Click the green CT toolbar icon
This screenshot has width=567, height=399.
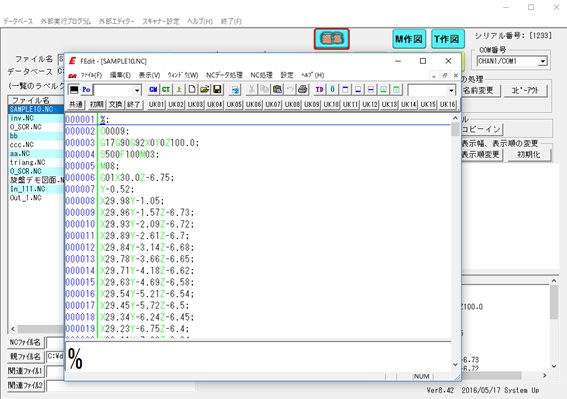166,89
